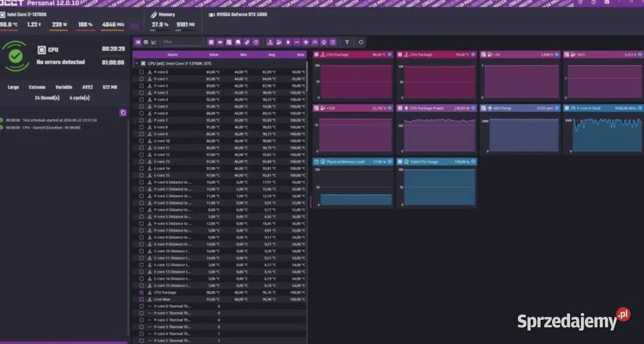Click the '24 thread(s)' label

[47, 98]
